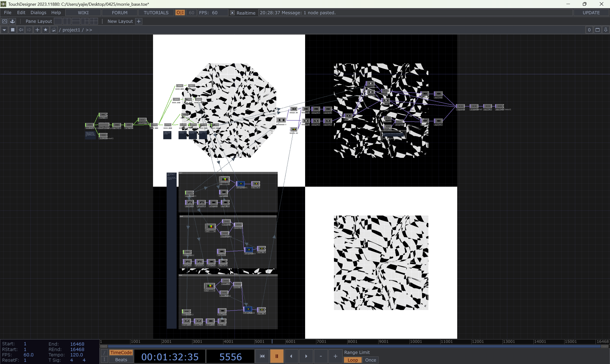Screen dimensions: 610x364
Task: Open the Edit menu
Action: click(x=21, y=12)
